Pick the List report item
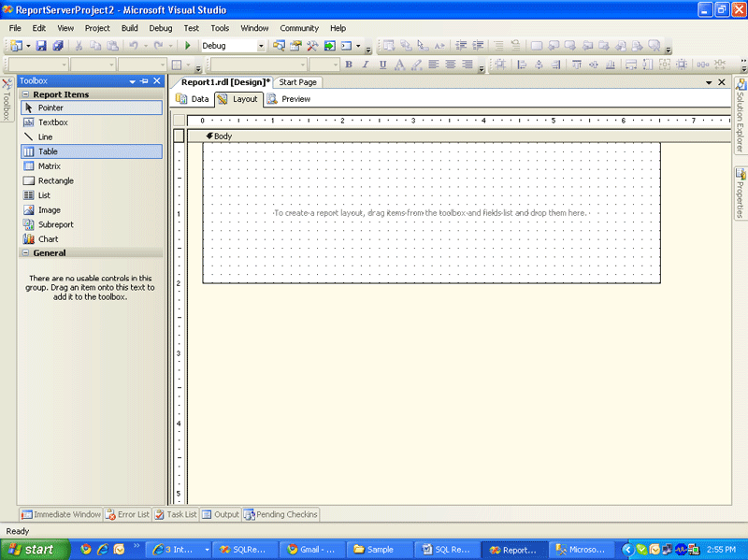Viewport: 748px width, 560px height. click(91, 195)
